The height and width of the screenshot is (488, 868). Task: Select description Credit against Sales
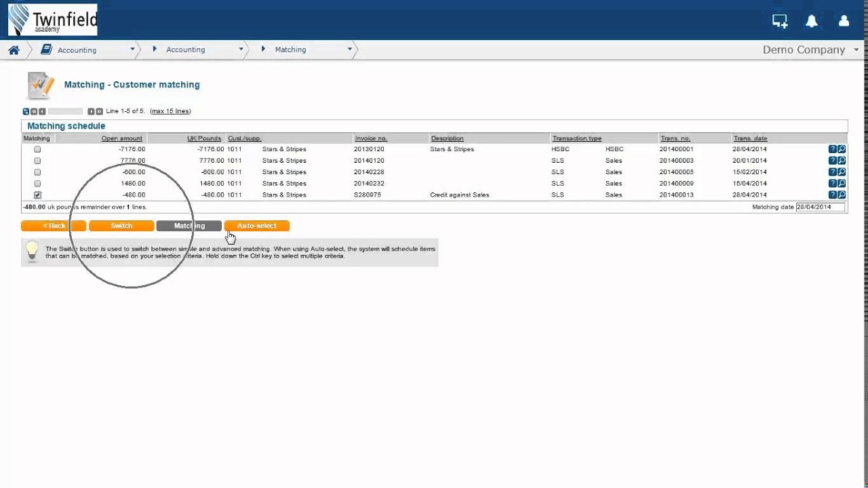459,195
